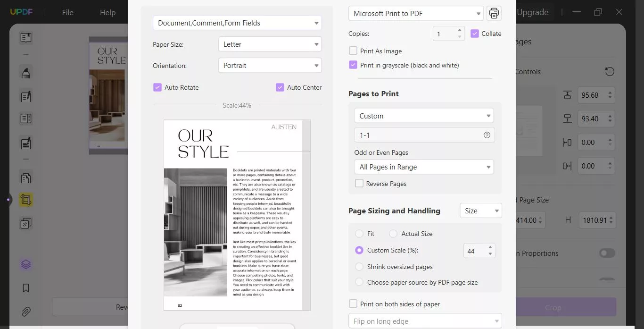This screenshot has width=644, height=329.
Task: Open the Reader mode icon in sidebar
Action: click(26, 37)
